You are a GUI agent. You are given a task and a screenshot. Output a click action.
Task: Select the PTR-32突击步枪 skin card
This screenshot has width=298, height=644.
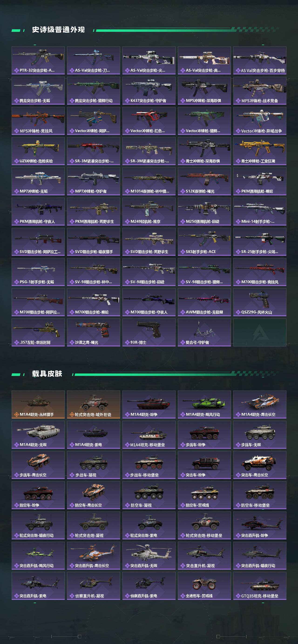38,60
